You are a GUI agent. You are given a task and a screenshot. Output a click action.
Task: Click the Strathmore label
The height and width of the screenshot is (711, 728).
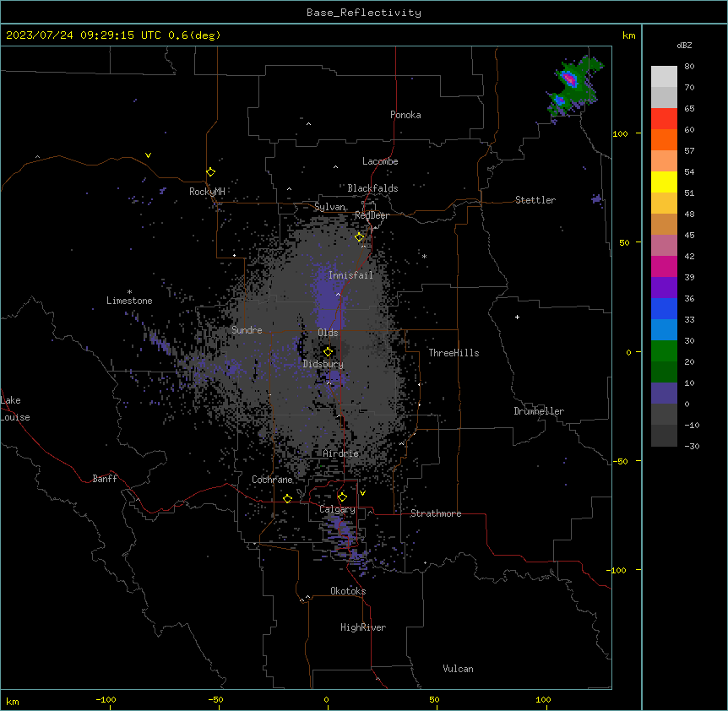click(x=436, y=513)
